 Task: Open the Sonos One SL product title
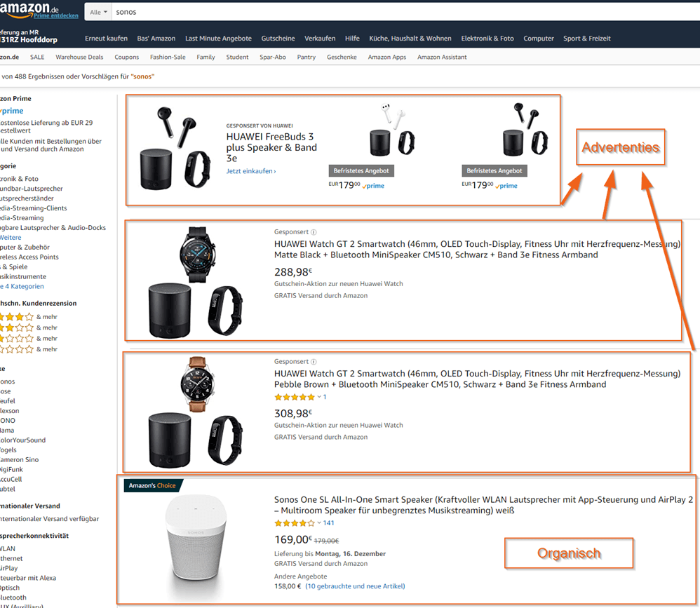(x=483, y=505)
